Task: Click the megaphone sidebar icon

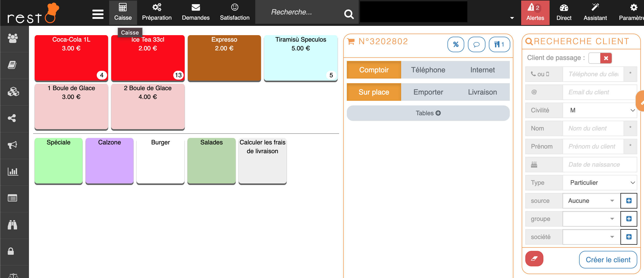Action: [x=12, y=145]
